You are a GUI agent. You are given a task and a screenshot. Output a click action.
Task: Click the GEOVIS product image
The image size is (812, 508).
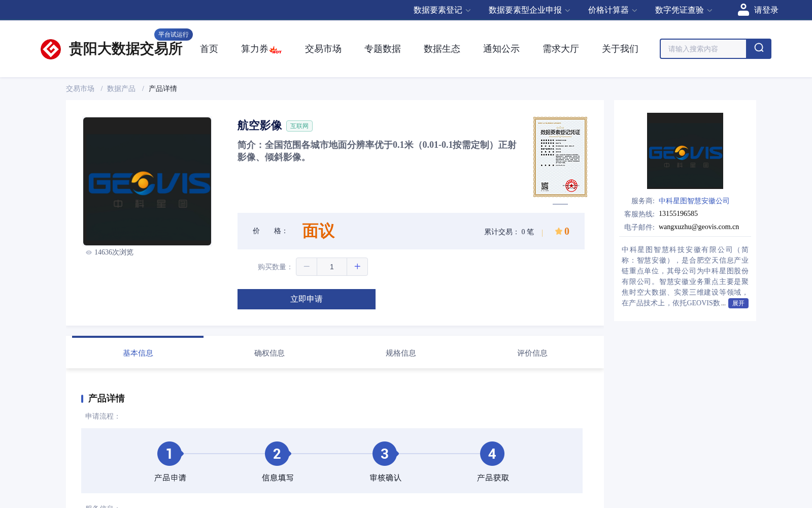147,181
